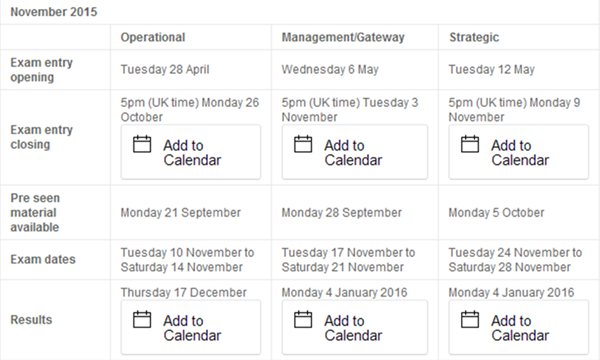
Task: Click calendar icon for Management/Gateway results date
Action: [x=303, y=319]
